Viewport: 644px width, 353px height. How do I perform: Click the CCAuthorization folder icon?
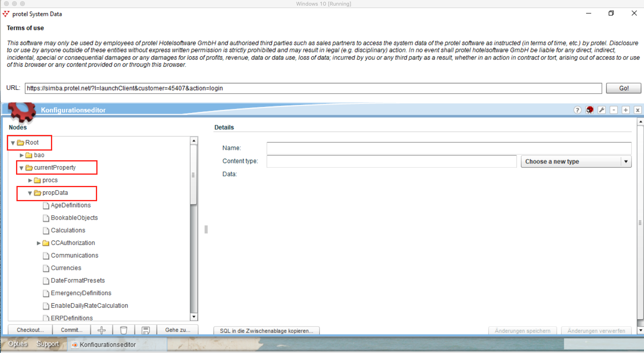coord(46,243)
